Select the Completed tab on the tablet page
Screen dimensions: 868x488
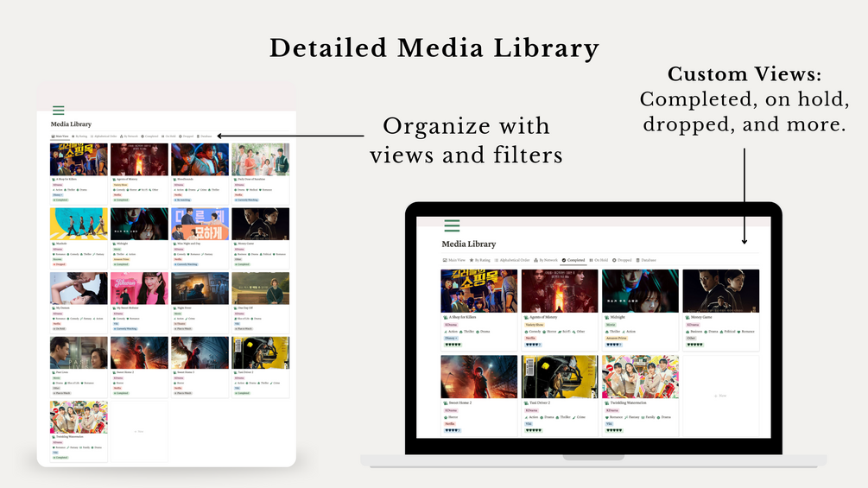point(149,136)
